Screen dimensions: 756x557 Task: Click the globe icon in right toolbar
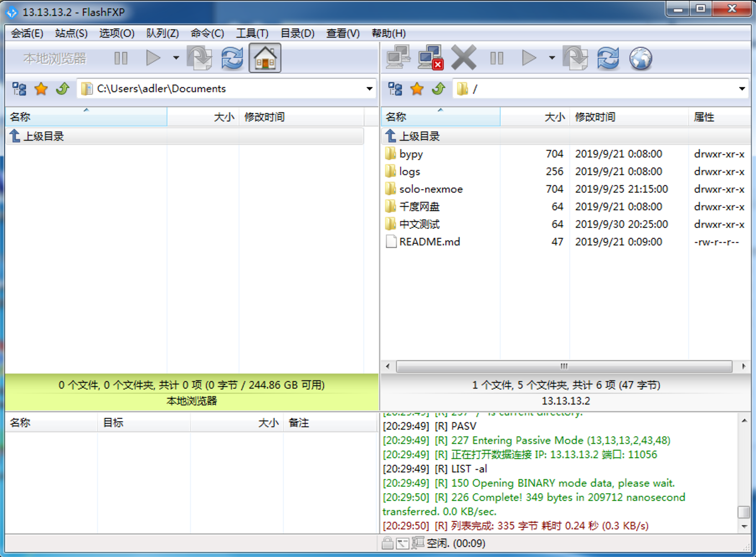641,58
